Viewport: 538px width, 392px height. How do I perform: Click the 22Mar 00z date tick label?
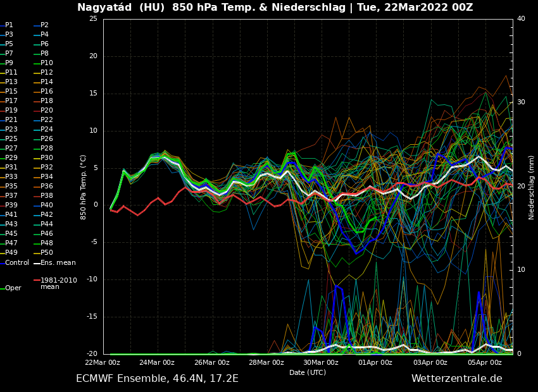103,363
